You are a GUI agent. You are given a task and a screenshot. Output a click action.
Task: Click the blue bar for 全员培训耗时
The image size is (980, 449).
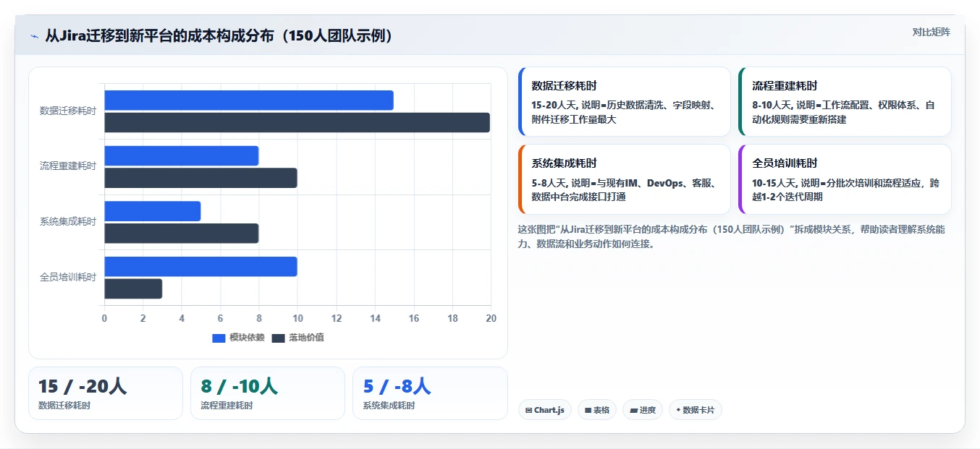point(200,267)
